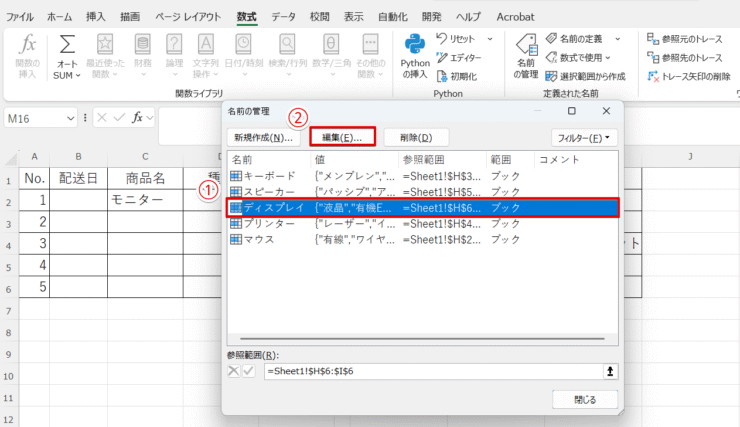The width and height of the screenshot is (740, 427).
Task: Open the Use in Formula dropdown
Action: 619,57
